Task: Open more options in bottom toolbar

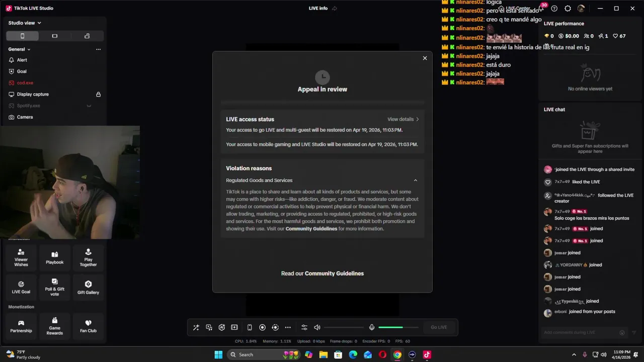Action: [x=288, y=327]
